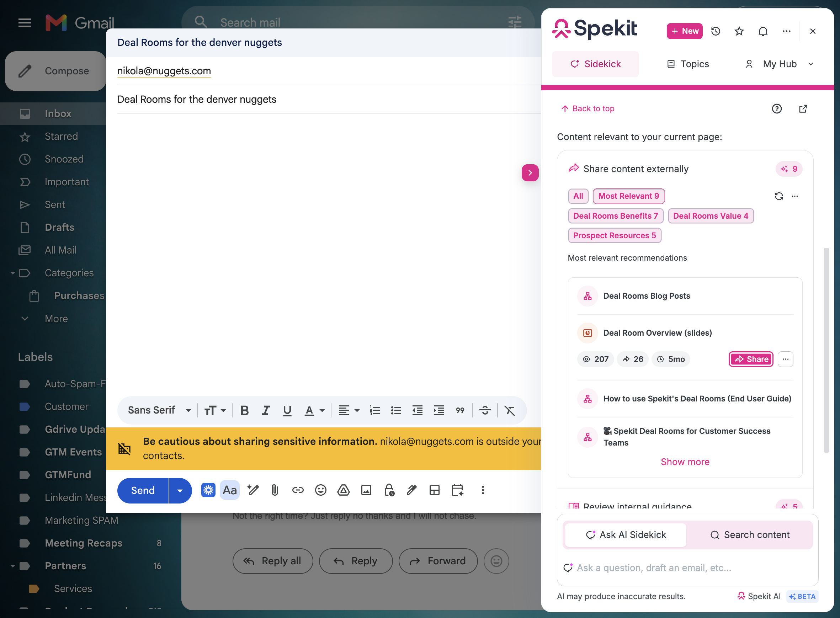Open the Gmail main menu hamburger icon

25,23
